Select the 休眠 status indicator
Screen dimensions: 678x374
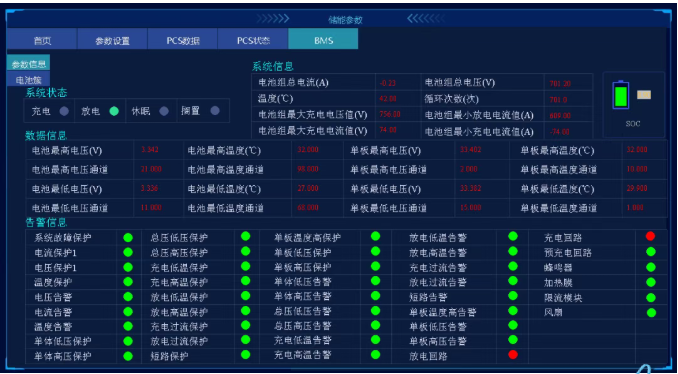tap(164, 111)
